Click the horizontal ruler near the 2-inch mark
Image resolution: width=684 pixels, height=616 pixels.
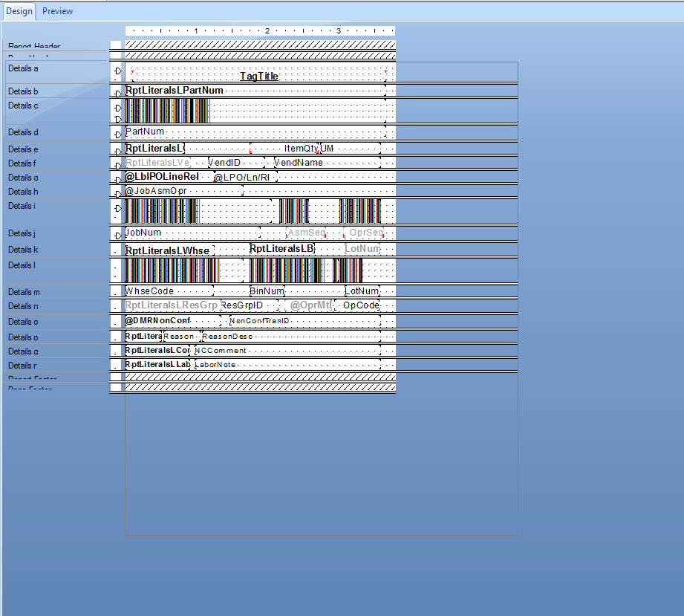[266, 31]
